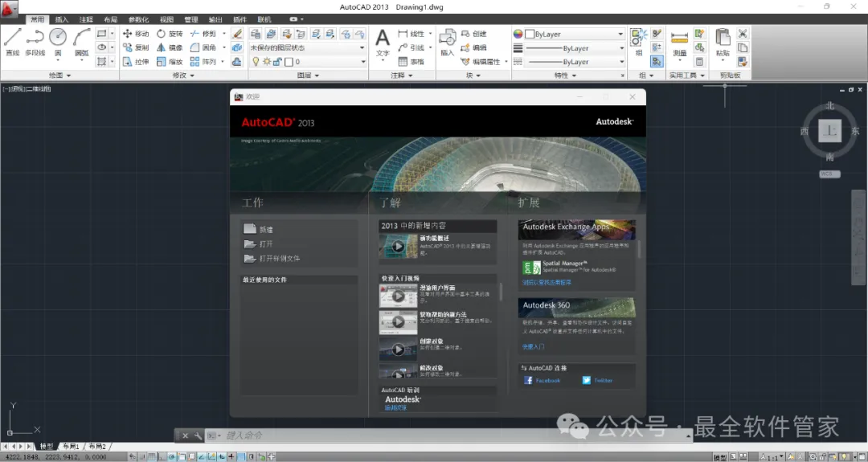Click the 缩放 (Scale) tool
This screenshot has width=868, height=462.
click(x=170, y=61)
